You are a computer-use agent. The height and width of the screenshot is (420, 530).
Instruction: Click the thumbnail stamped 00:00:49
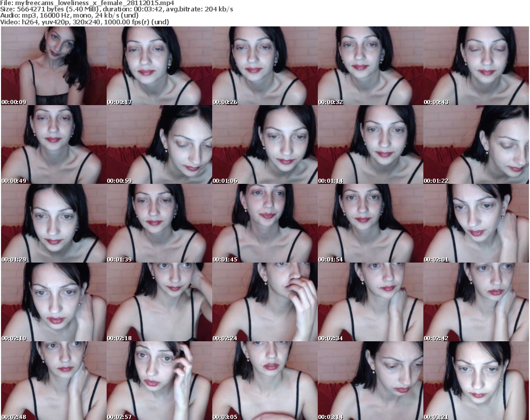point(54,144)
